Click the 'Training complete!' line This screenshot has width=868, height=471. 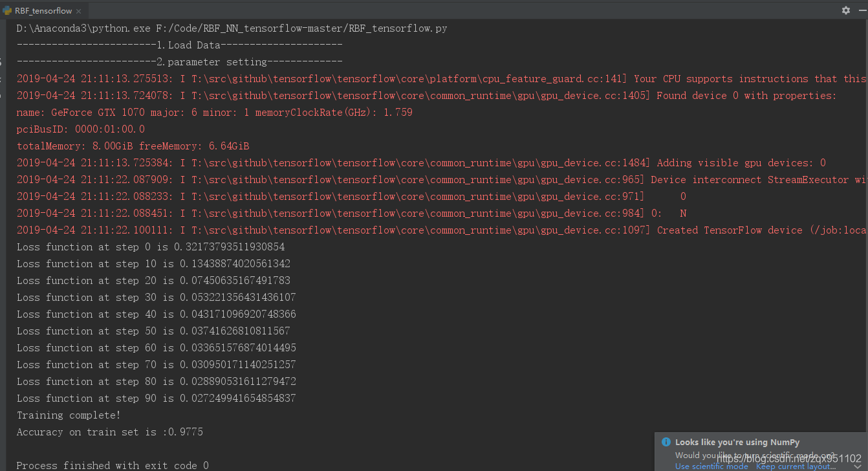(x=69, y=415)
